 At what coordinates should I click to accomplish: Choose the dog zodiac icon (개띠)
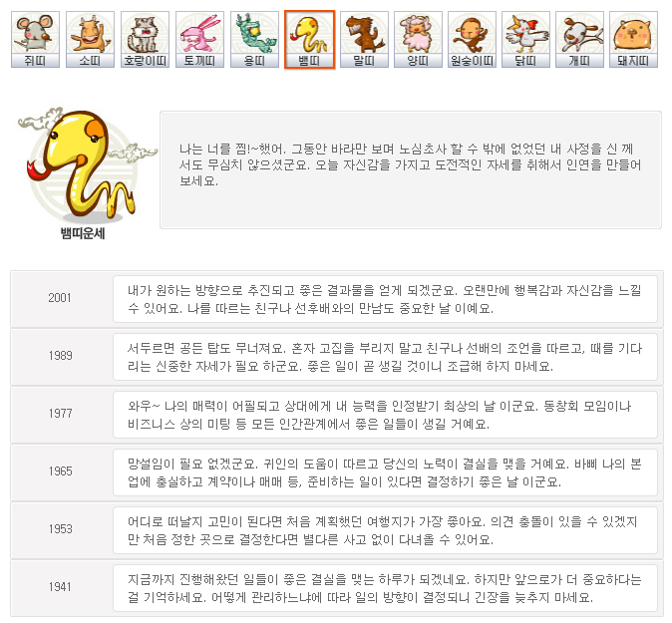(x=580, y=40)
